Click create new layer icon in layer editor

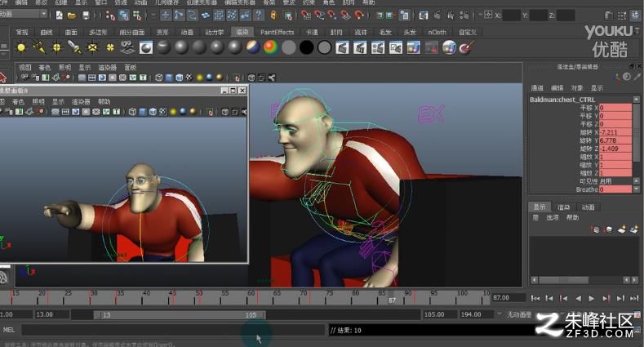(621, 229)
